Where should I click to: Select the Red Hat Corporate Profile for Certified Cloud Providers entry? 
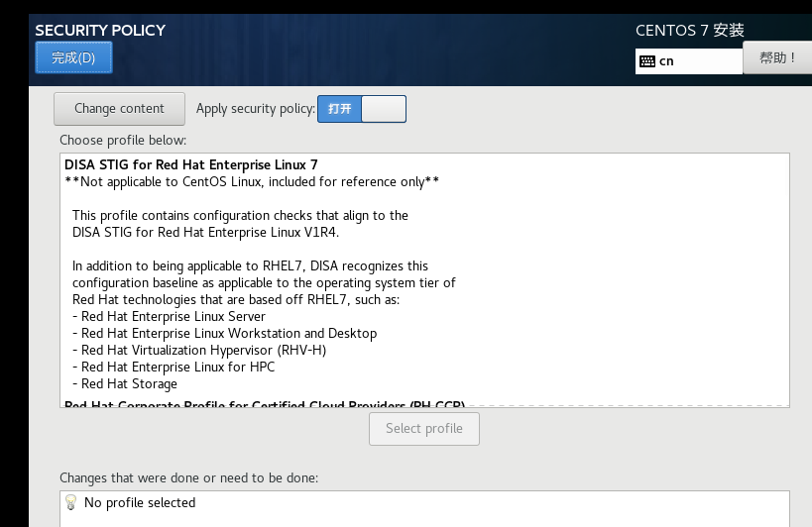point(265,404)
